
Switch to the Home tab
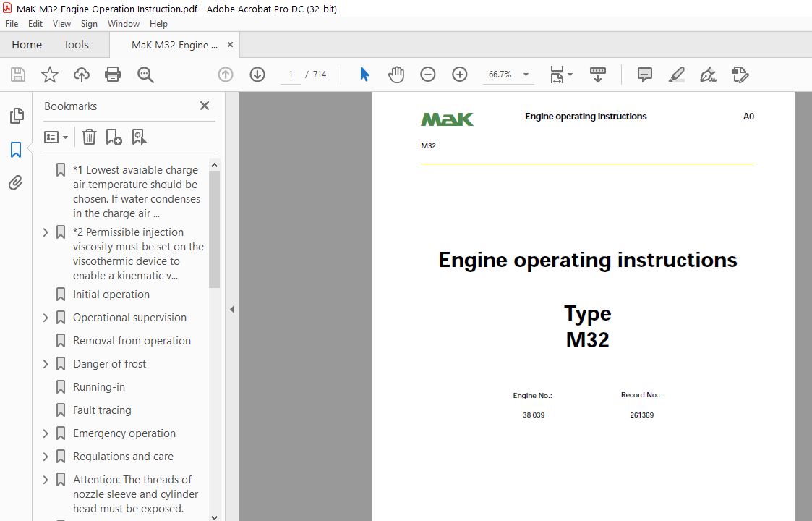coord(27,45)
